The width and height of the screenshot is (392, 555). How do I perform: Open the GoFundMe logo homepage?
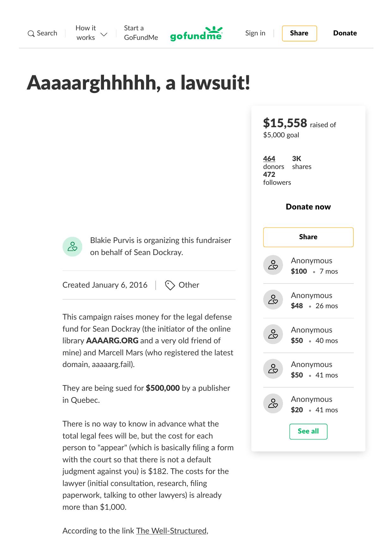coord(196,34)
